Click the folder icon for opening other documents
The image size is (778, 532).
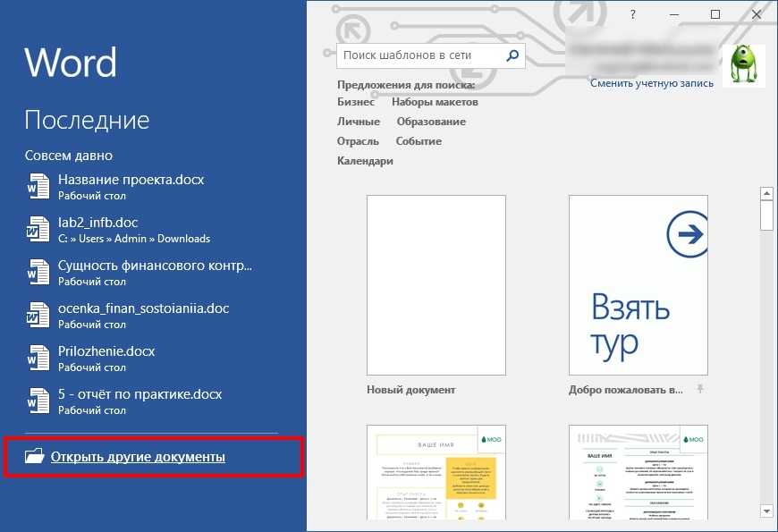(34, 456)
